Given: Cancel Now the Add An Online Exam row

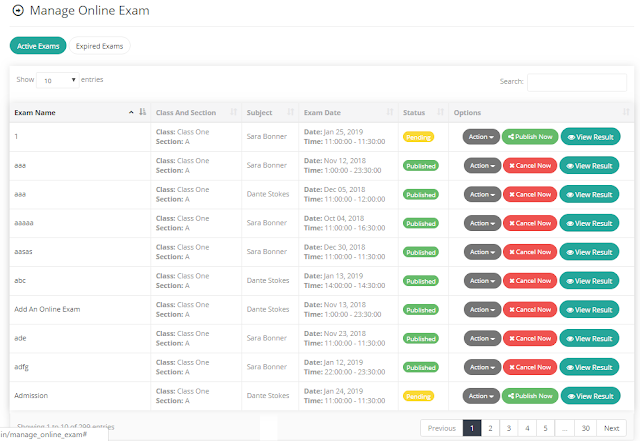Looking at the screenshot, I should tap(530, 310).
